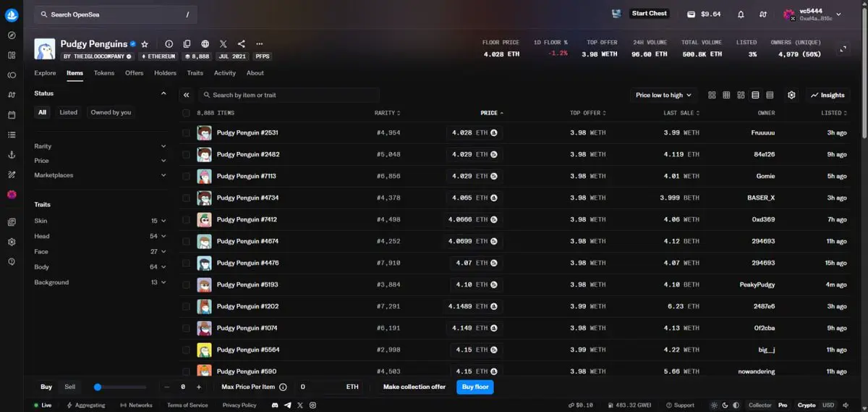Check the box for Pudgy Penguin #2531

pos(186,133)
